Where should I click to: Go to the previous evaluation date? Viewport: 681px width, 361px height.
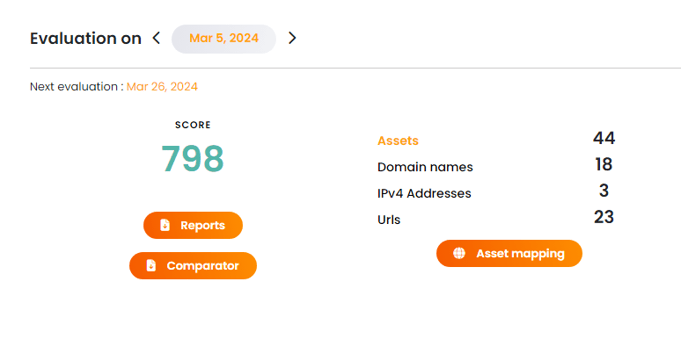(156, 38)
